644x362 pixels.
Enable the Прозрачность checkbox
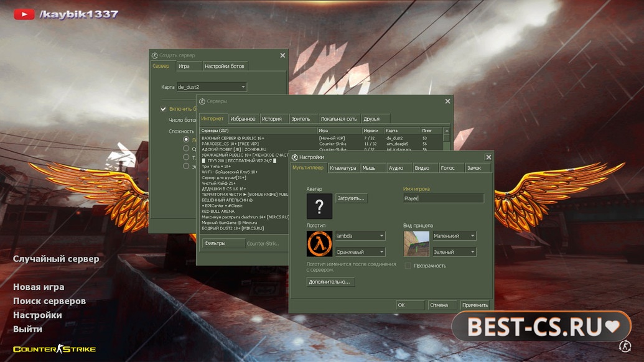[x=408, y=266]
